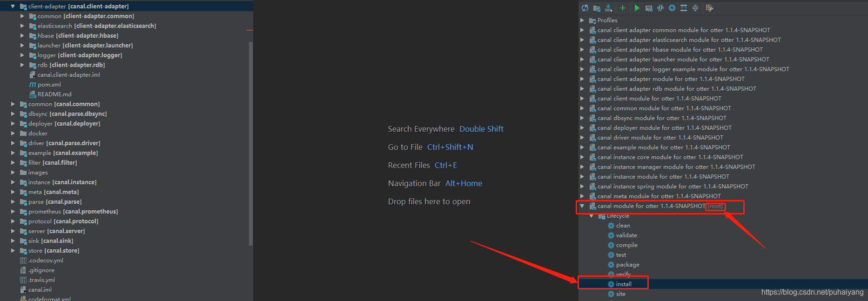Click the green Run Maven Build icon

pyautogui.click(x=637, y=8)
